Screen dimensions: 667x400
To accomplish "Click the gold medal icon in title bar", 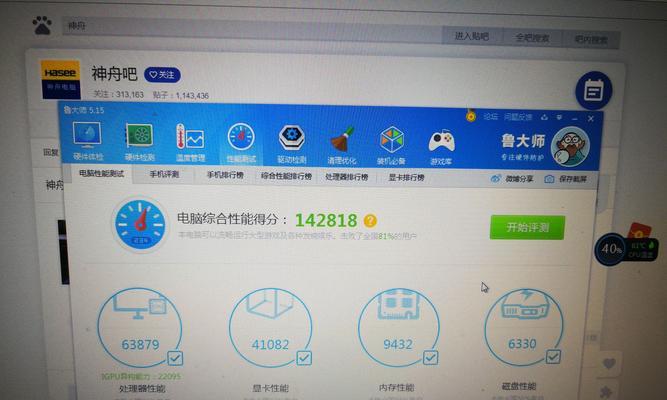I will coord(470,116).
